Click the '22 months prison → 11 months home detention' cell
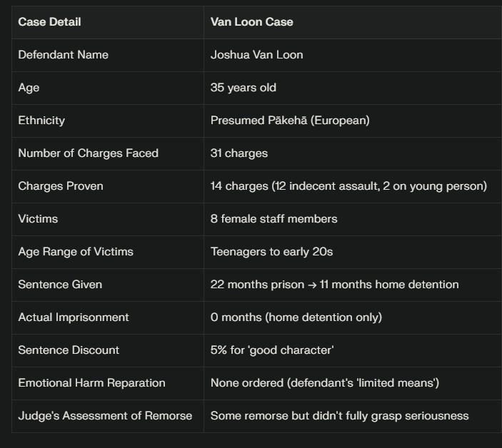Viewport: 502px width, 448px height. 334,284
